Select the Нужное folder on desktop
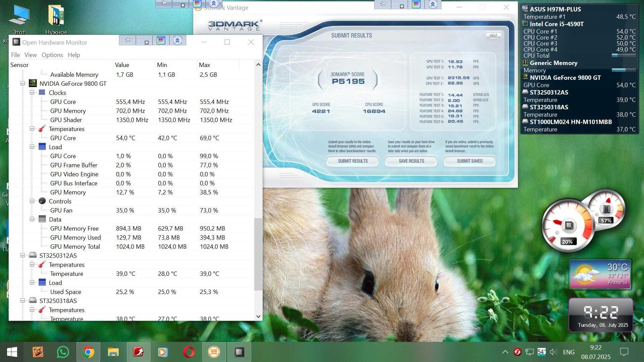Screen dimensions: 644x362 click(x=56, y=19)
